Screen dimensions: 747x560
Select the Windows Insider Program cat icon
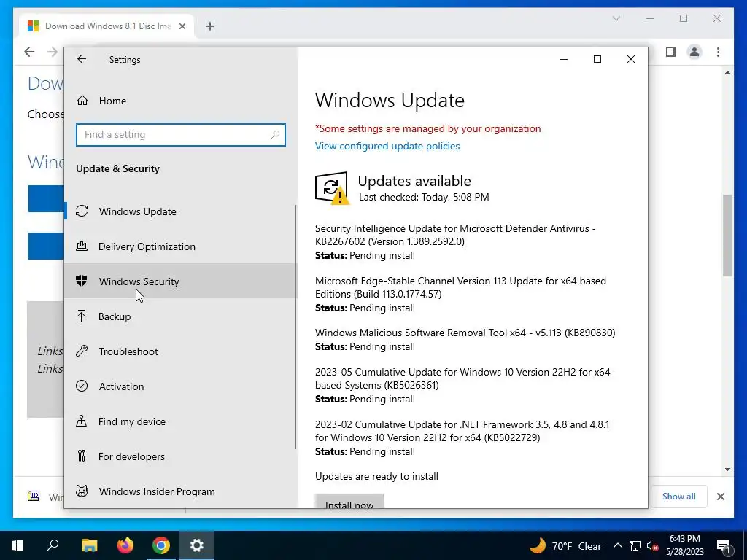(82, 491)
